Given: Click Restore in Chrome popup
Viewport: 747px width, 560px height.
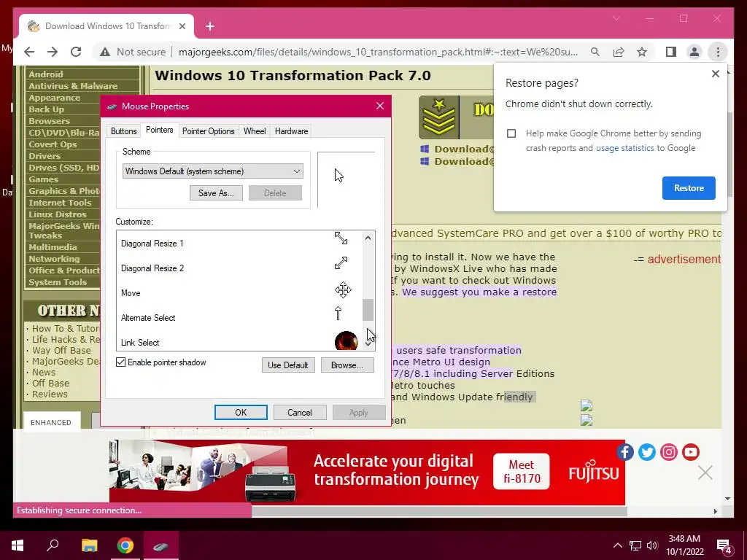Looking at the screenshot, I should coord(689,188).
